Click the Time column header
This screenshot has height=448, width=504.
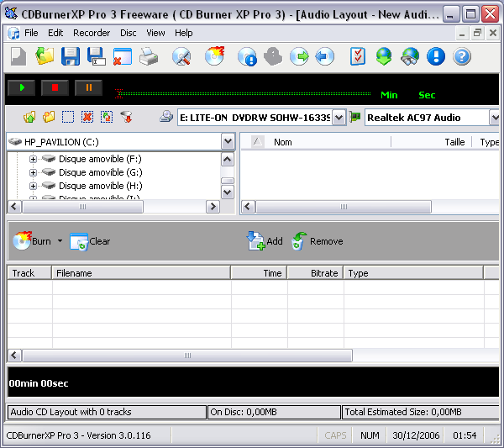coord(259,273)
